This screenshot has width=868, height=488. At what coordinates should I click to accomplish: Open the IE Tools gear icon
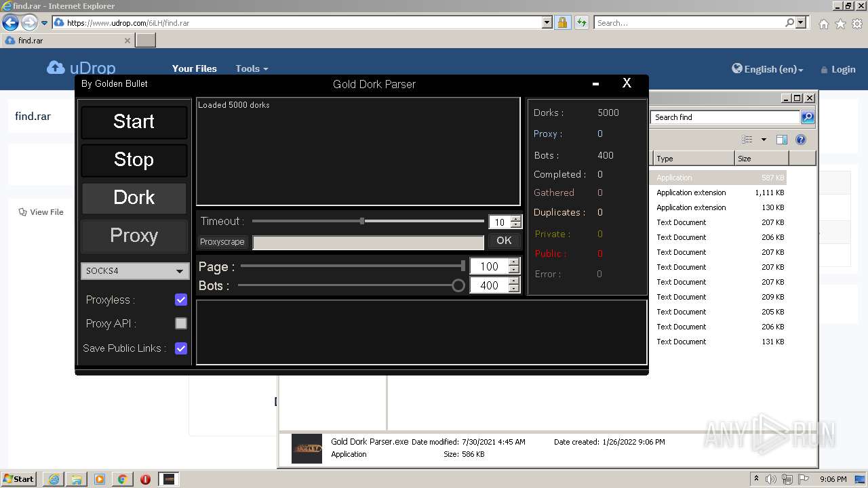(x=857, y=24)
